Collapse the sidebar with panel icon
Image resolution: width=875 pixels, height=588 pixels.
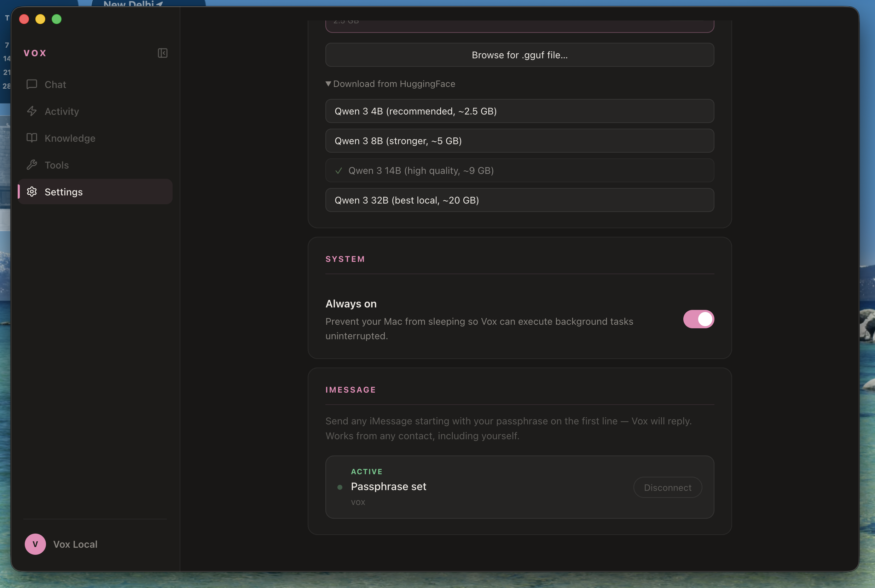pyautogui.click(x=162, y=53)
